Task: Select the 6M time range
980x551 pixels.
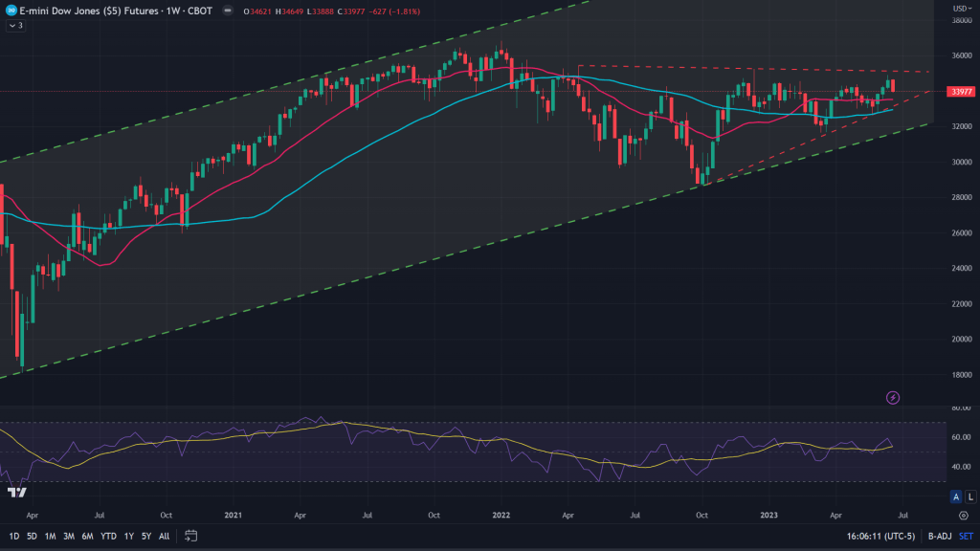Action: [x=86, y=536]
